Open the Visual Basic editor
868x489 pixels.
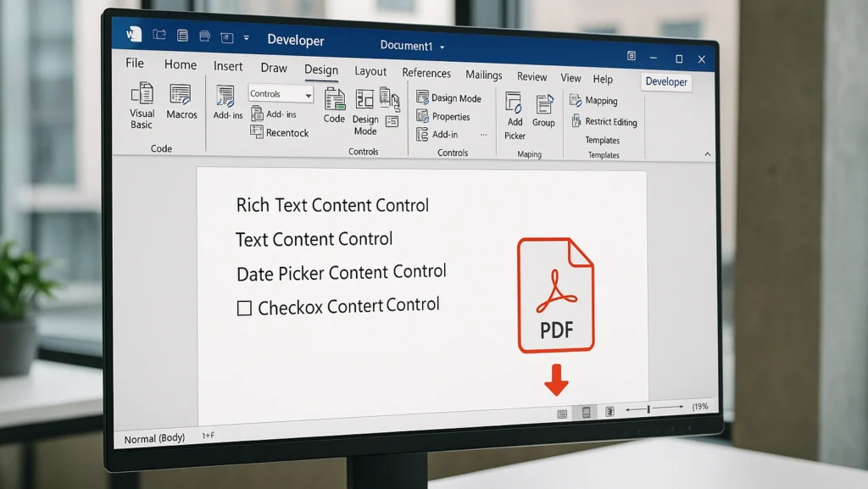(x=141, y=106)
